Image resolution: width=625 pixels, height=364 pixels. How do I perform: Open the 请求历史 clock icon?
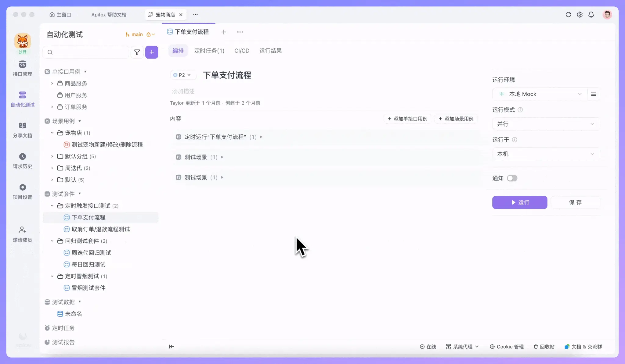(x=22, y=157)
